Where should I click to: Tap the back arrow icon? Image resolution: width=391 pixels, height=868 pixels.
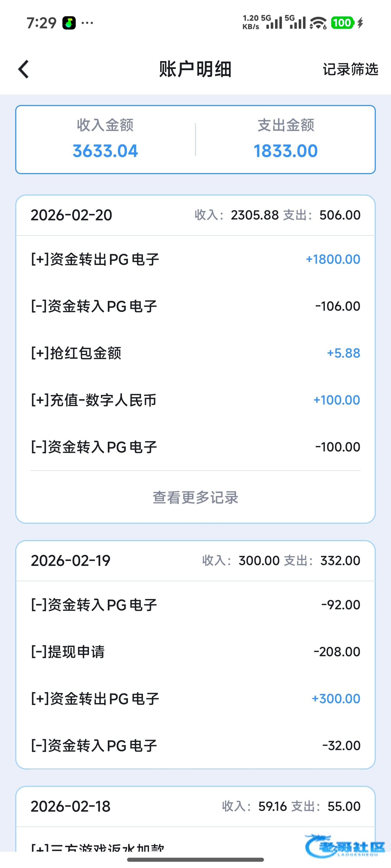[x=24, y=69]
